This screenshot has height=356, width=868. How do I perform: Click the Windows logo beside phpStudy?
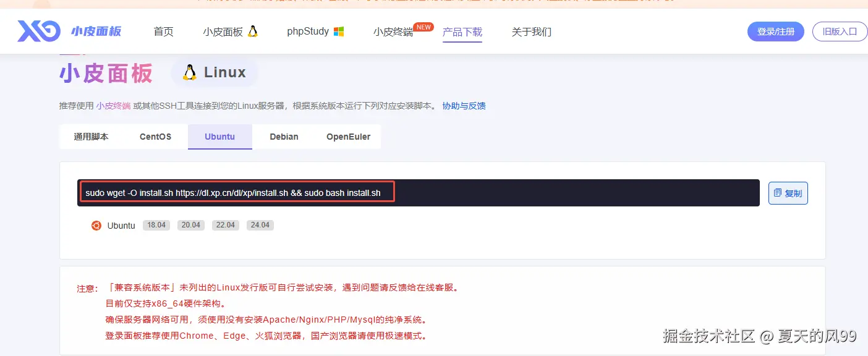click(339, 32)
